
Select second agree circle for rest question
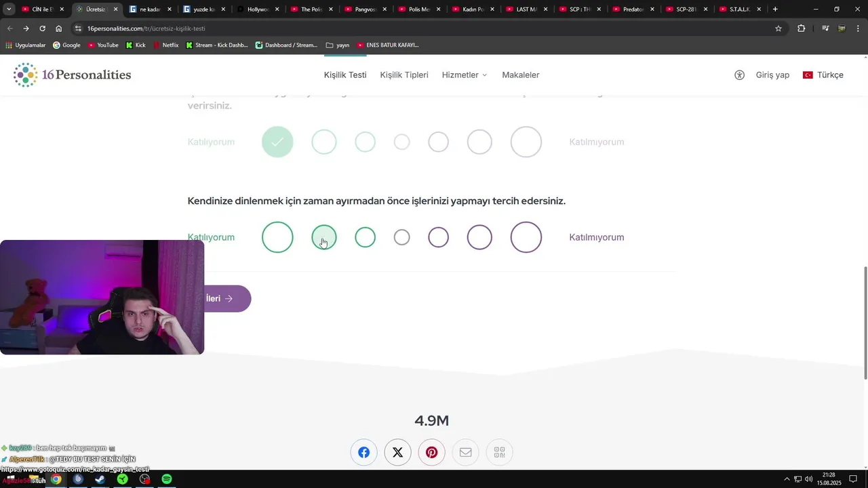coord(324,237)
